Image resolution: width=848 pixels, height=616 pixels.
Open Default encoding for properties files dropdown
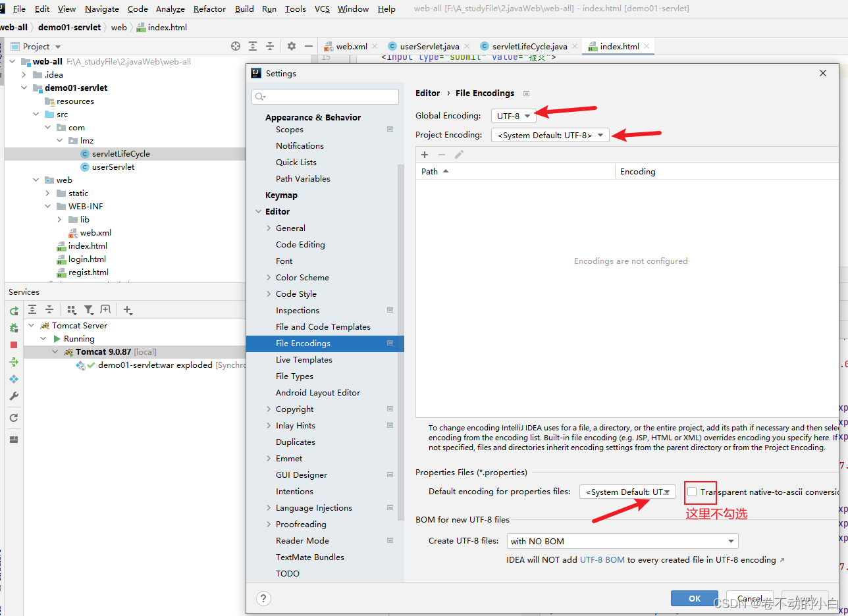pos(627,492)
